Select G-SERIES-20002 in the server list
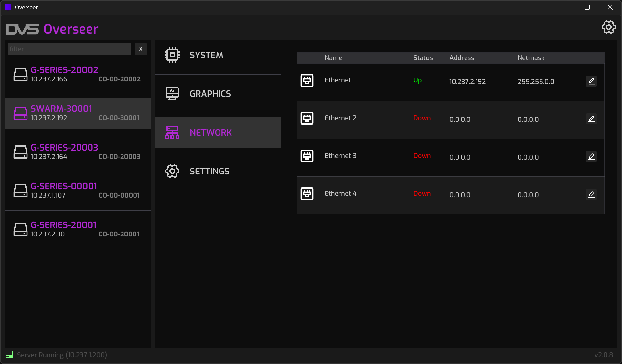This screenshot has height=364, width=622. click(x=78, y=75)
